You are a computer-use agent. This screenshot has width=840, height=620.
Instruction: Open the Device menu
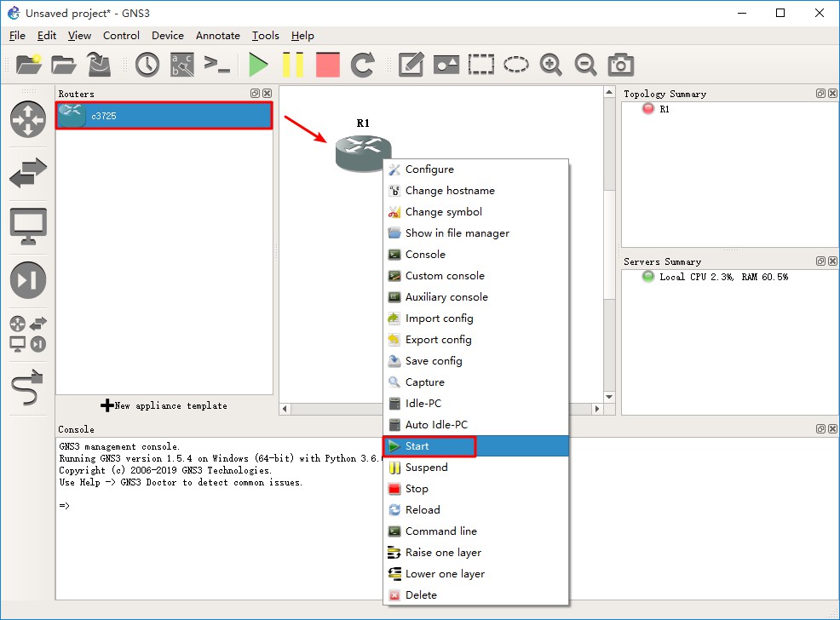coord(168,35)
